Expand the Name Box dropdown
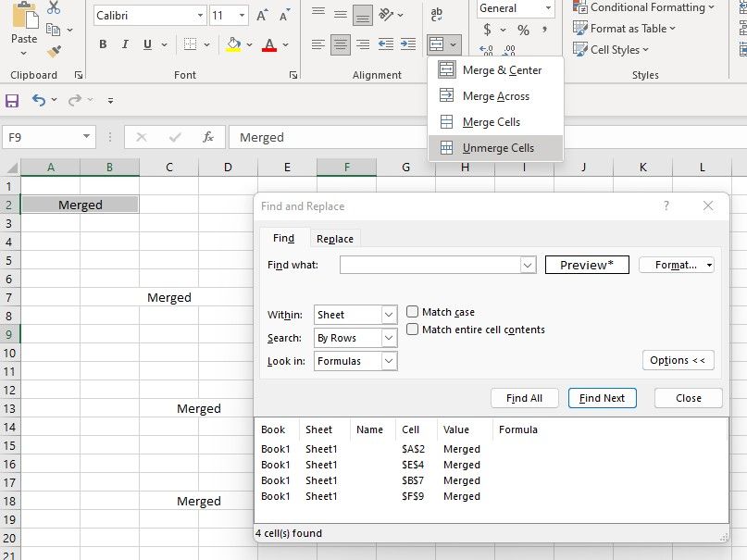 (86, 137)
